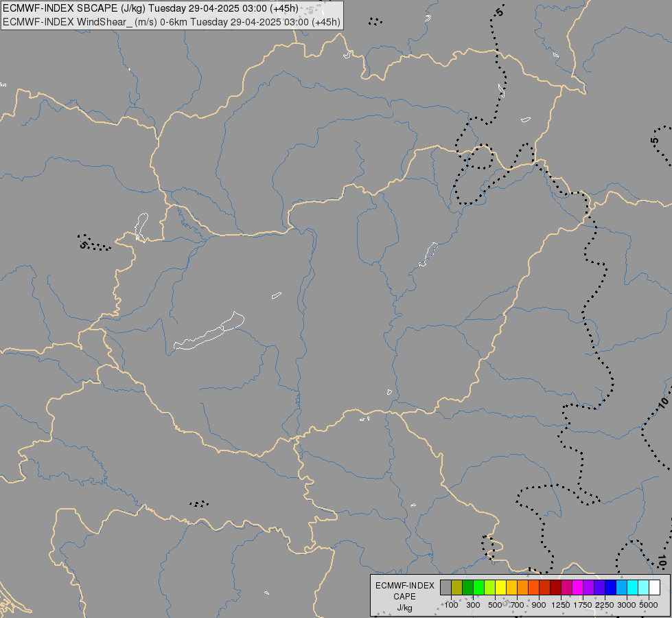Click the SBCAPE title line

click(x=150, y=8)
